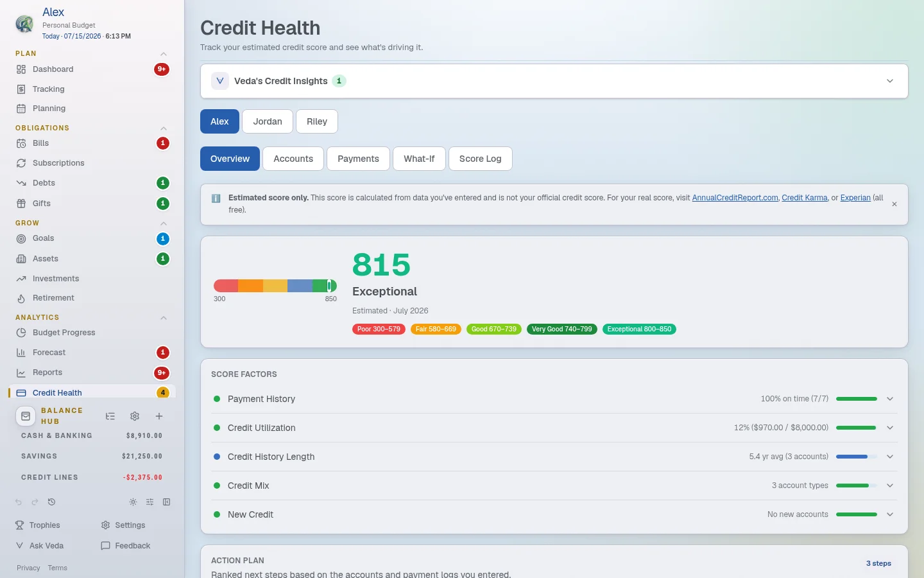
Task: Open the sliders preferences icon
Action: [150, 502]
